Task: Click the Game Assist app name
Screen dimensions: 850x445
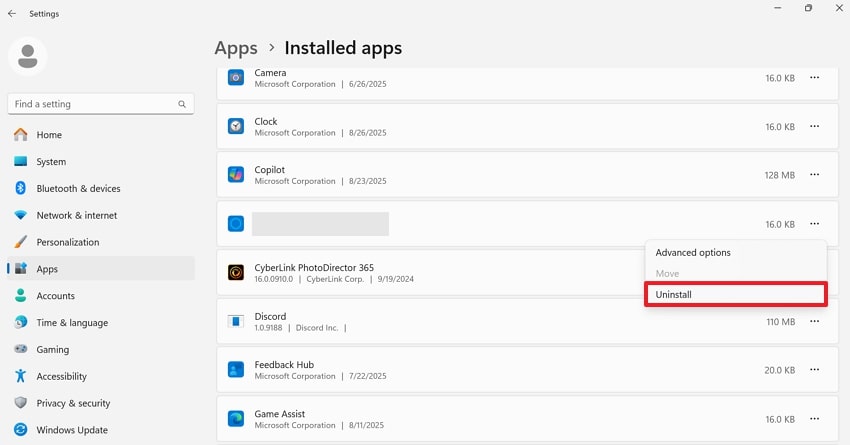Action: pyautogui.click(x=280, y=414)
